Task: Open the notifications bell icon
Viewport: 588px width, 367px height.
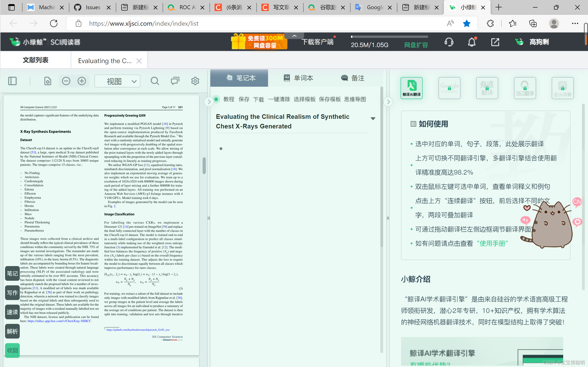Action: coord(472,42)
